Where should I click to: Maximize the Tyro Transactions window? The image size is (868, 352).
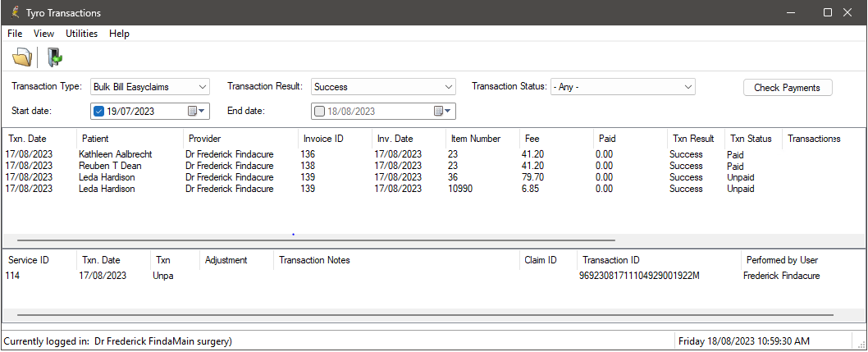coord(828,12)
